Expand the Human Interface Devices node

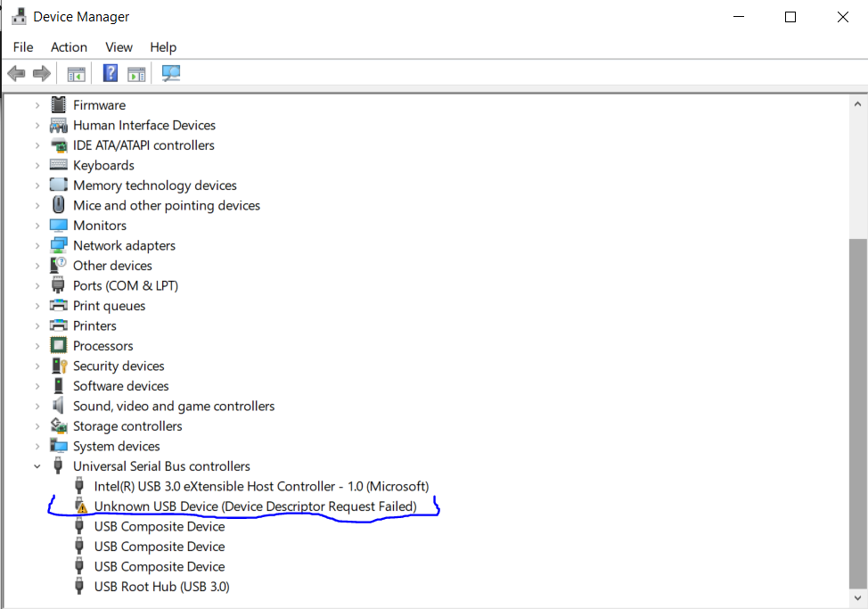click(37, 125)
